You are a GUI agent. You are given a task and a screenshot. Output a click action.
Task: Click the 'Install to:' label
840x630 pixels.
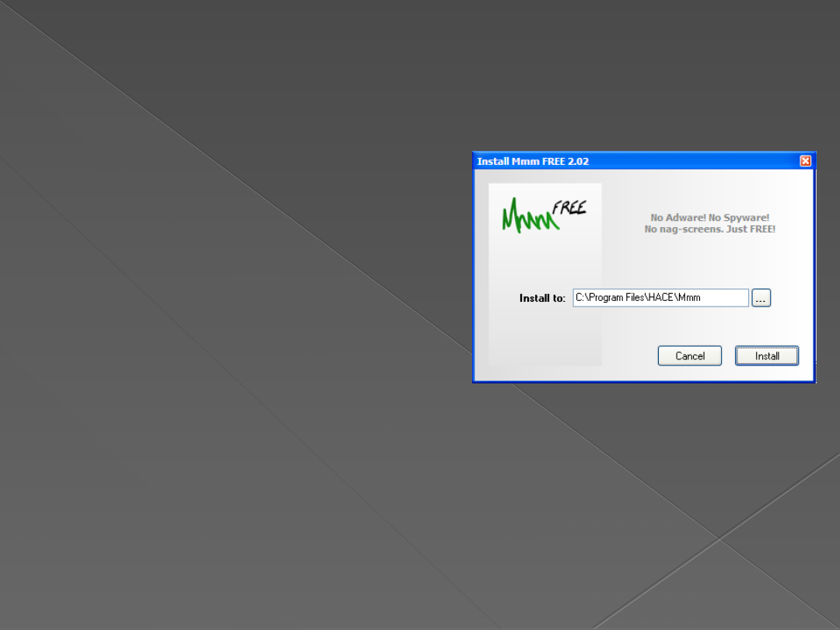[542, 299]
